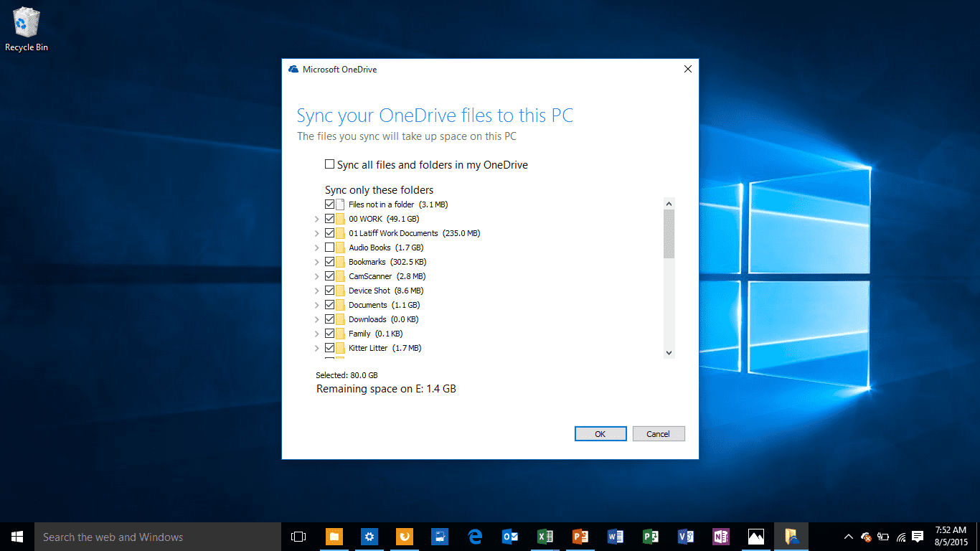This screenshot has height=551, width=980.
Task: Click the folder list scroll-up arrow
Action: (x=669, y=203)
